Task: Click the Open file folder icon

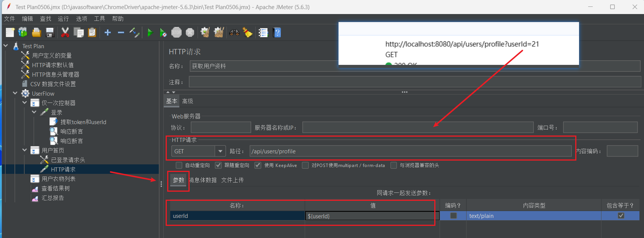Action: tap(36, 33)
